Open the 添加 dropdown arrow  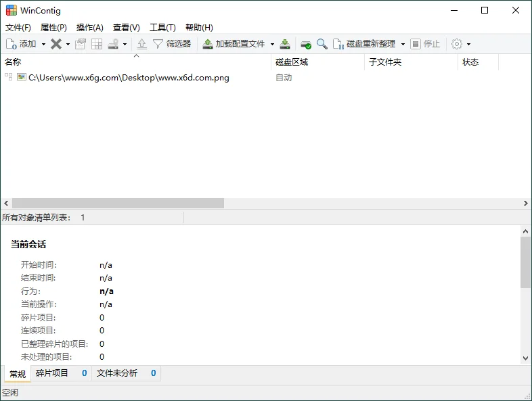[43, 45]
